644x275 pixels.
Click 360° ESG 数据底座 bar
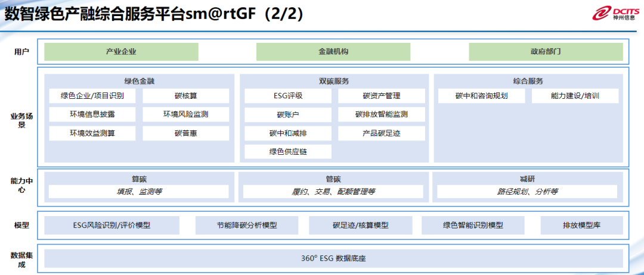coord(333,258)
